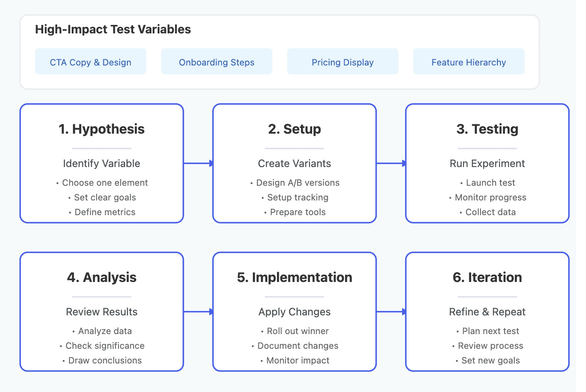The width and height of the screenshot is (586, 392).
Task: Click the Refine & Repeat subtitle
Action: coord(487,312)
